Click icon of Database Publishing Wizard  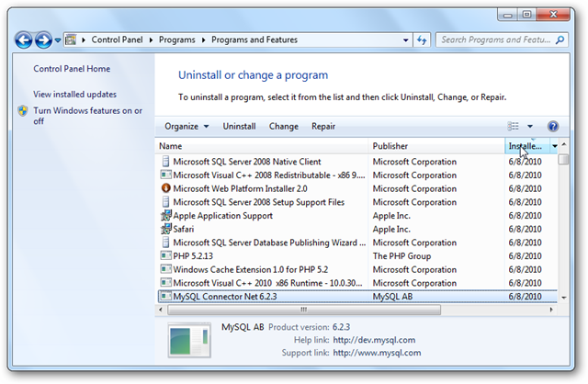(x=165, y=243)
